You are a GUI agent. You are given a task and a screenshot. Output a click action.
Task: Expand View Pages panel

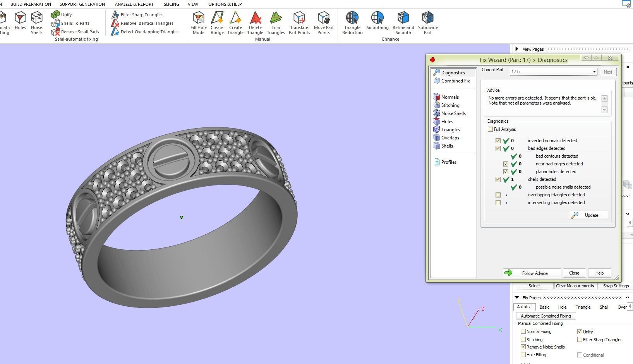click(517, 49)
